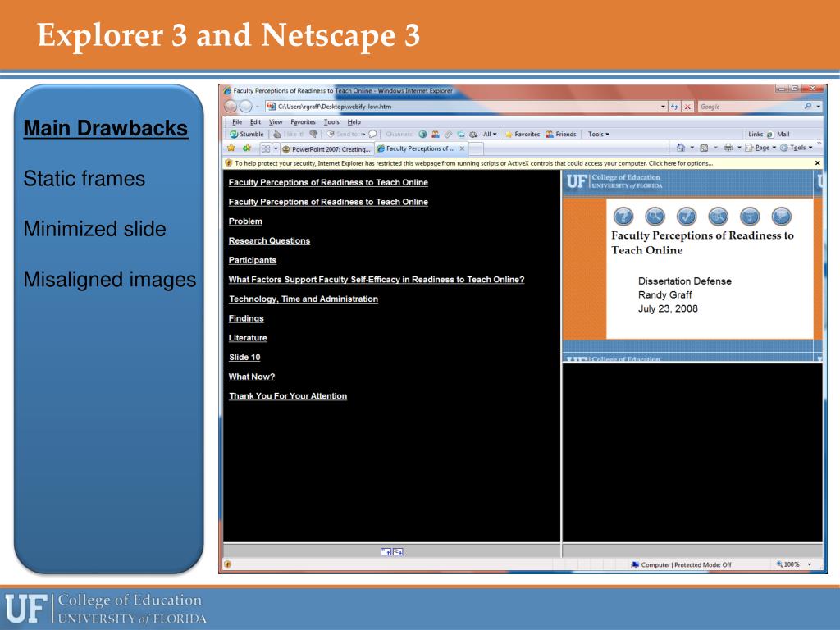Open the Favorites menu
Image resolution: width=840 pixels, height=630 pixels.
pyautogui.click(x=303, y=121)
